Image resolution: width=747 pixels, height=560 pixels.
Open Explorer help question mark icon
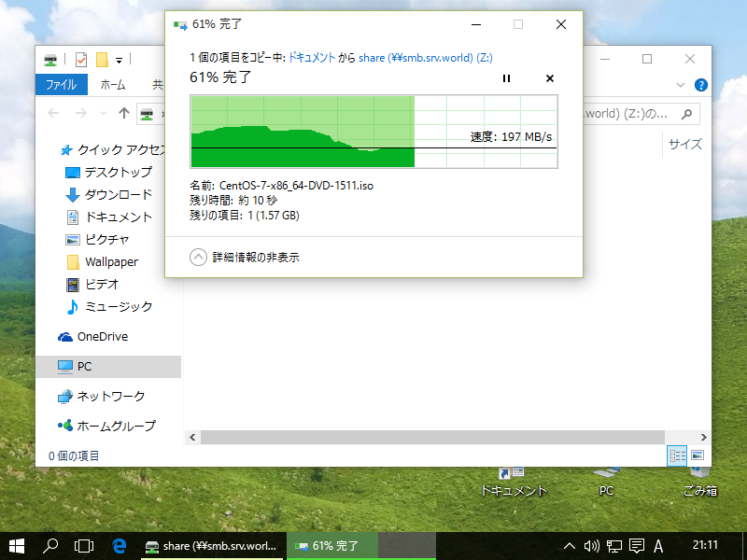pyautogui.click(x=701, y=85)
